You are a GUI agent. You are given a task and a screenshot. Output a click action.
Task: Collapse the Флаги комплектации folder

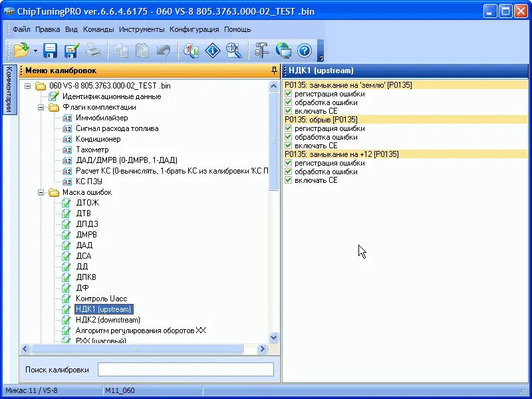point(41,107)
